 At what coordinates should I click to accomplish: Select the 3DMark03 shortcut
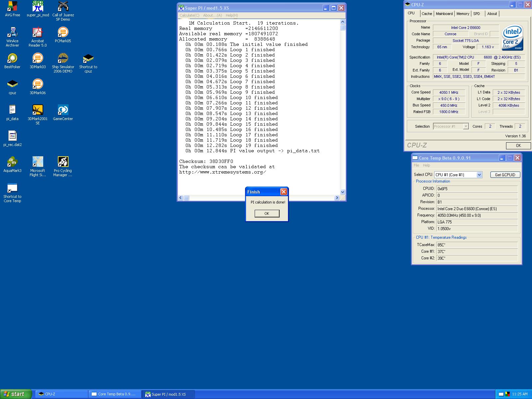click(x=38, y=61)
